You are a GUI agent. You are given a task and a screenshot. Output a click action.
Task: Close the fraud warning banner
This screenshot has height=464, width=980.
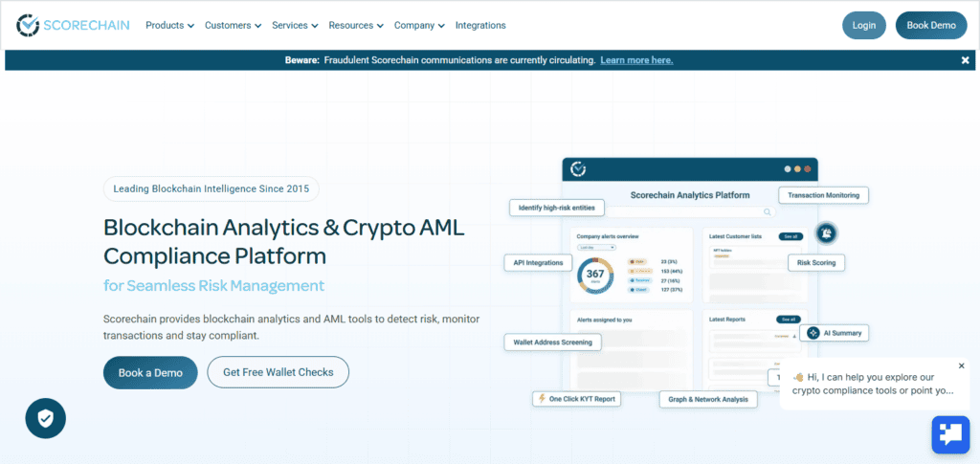tap(965, 60)
